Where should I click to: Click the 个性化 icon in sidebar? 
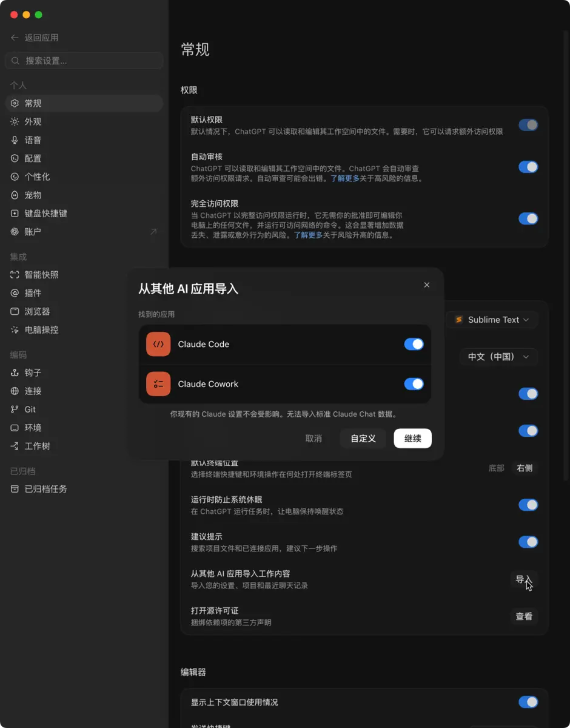(x=15, y=177)
